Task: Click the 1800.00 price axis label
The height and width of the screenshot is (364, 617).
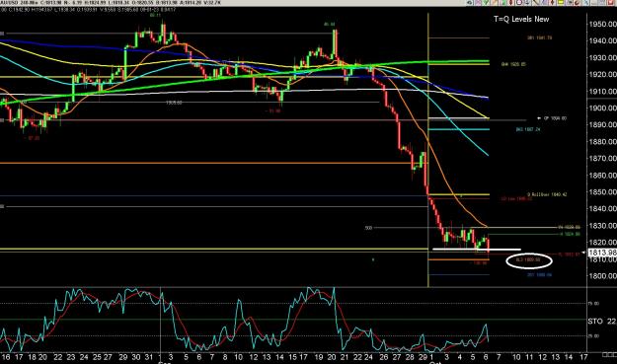Action: pos(602,276)
